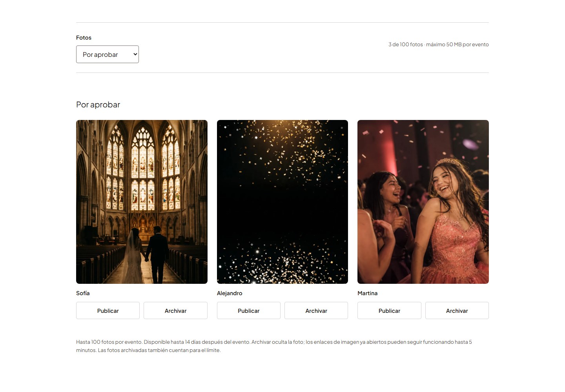Click the '3 de 100 fotos' counter text

point(406,44)
